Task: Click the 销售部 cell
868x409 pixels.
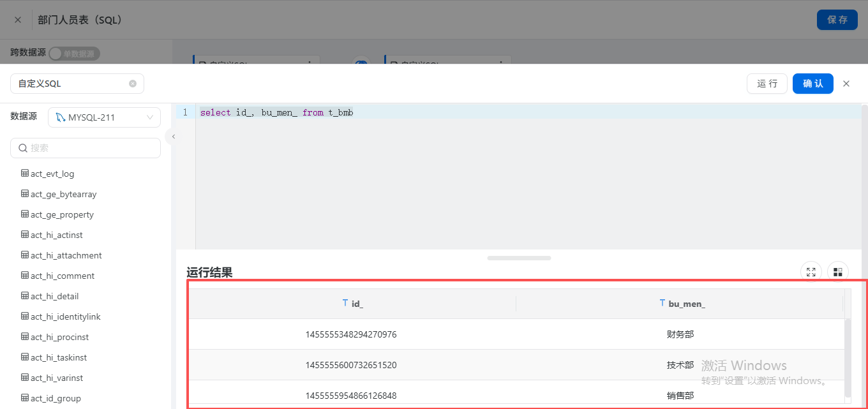Action: 680,396
